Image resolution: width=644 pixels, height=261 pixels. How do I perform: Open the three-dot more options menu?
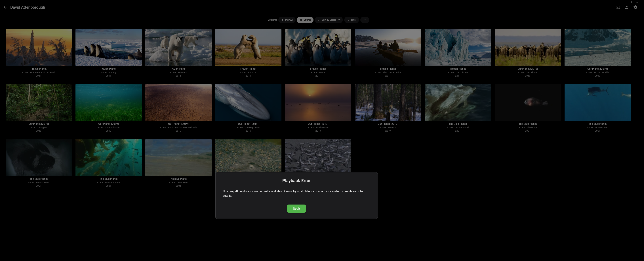click(365, 20)
